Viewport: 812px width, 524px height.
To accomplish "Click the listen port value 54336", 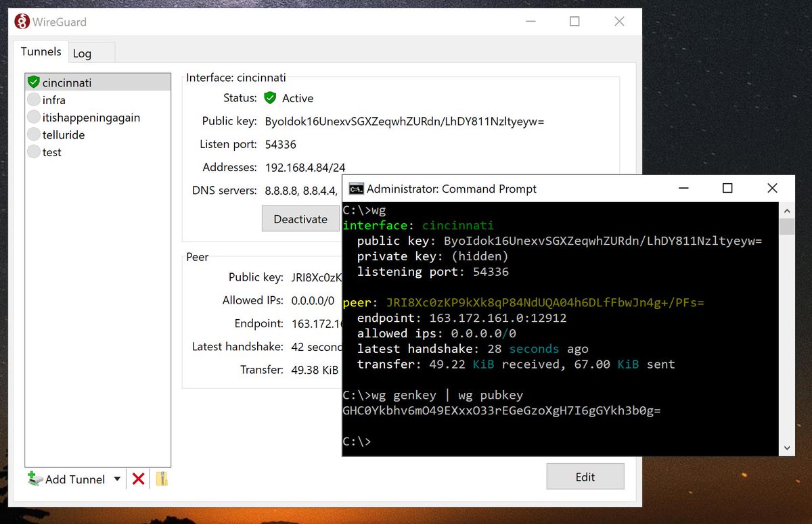I will (x=281, y=144).
